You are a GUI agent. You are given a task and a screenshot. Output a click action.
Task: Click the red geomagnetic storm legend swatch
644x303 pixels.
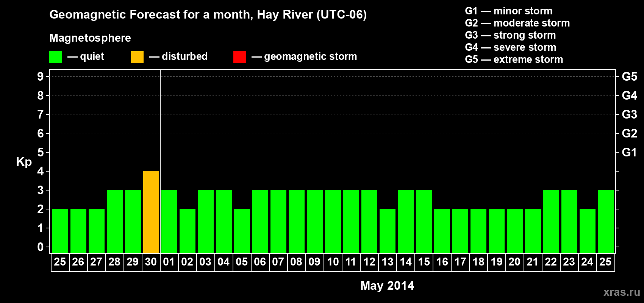click(239, 57)
